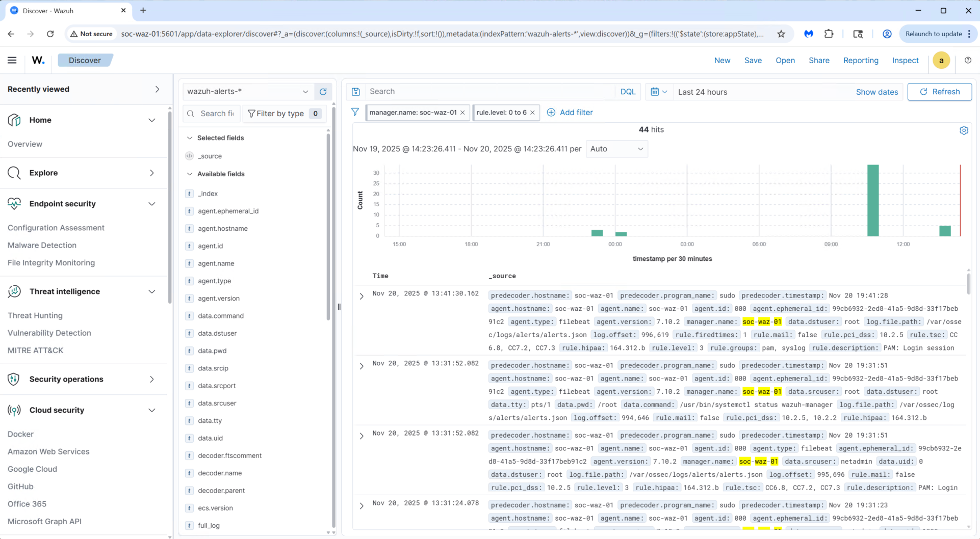Click the filter funnel options icon
The image size is (980, 539).
pyautogui.click(x=355, y=112)
